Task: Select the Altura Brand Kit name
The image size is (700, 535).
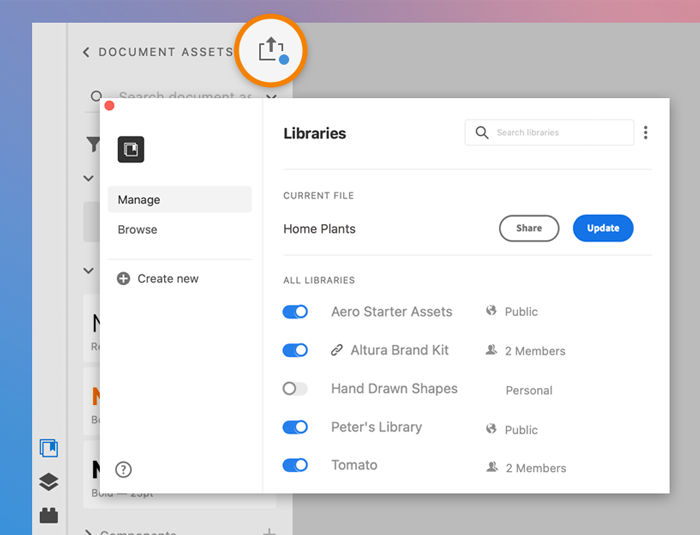Action: (x=400, y=350)
